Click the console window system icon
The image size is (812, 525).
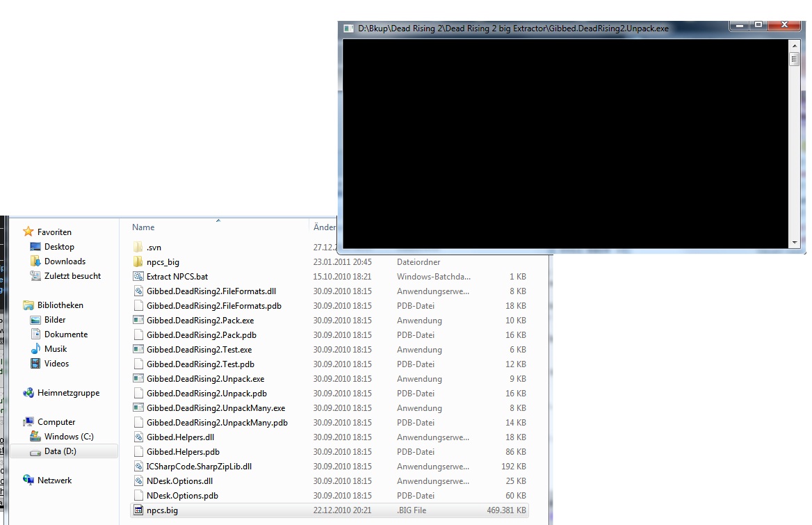click(348, 29)
